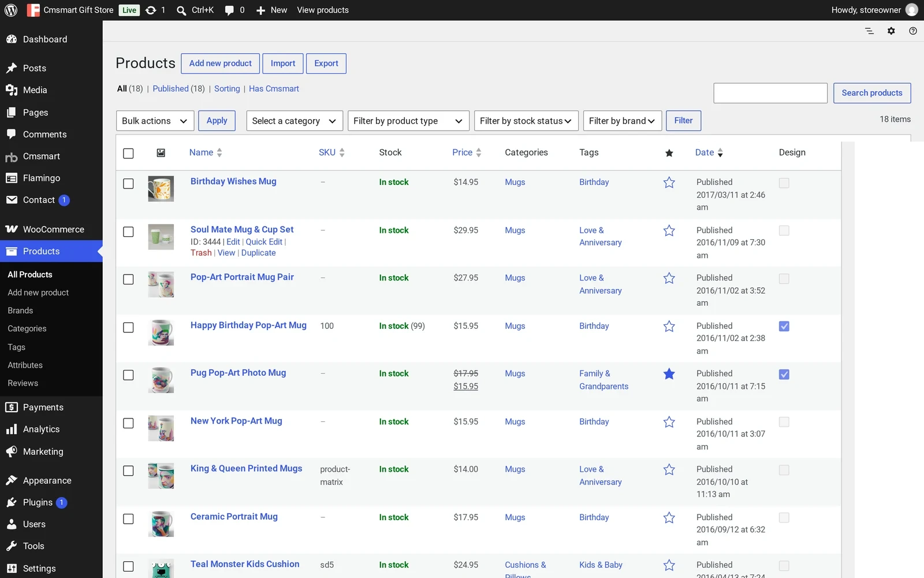Open WooCommerce in the sidebar menu
This screenshot has width=924, height=578.
pyautogui.click(x=51, y=229)
